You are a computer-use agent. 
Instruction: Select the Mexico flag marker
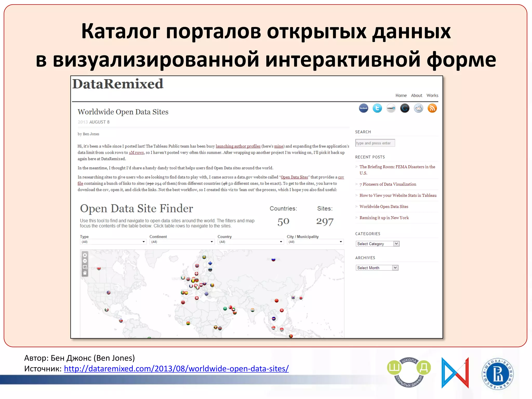coord(107,310)
